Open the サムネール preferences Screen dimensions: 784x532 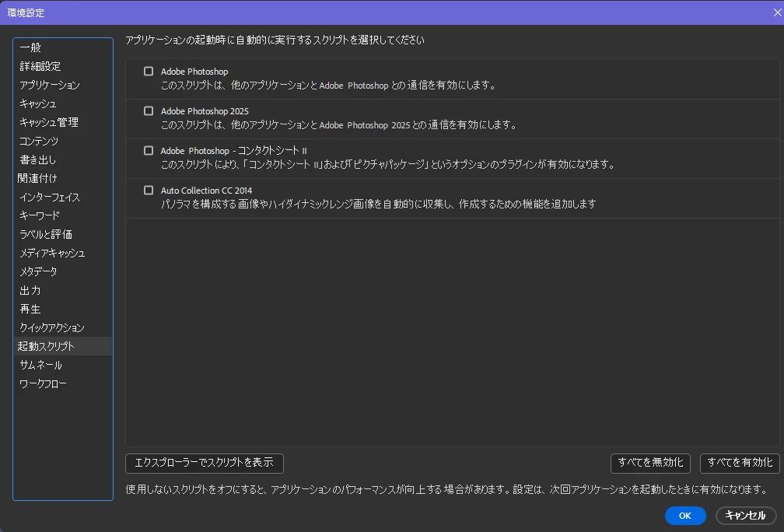click(x=63, y=365)
